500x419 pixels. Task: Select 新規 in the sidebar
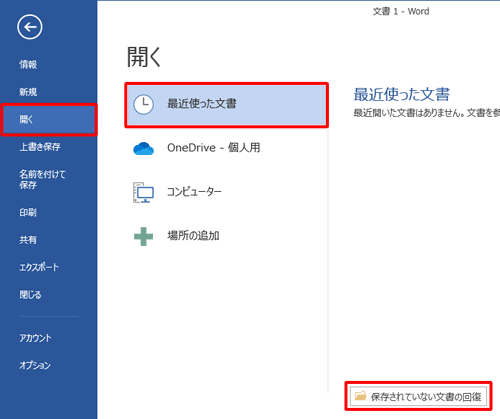coord(28,92)
